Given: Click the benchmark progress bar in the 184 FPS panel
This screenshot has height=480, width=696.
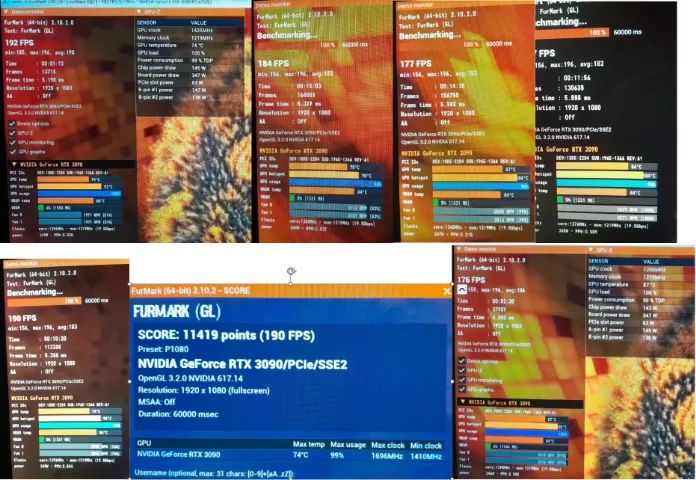Looking at the screenshot, I should (x=297, y=45).
